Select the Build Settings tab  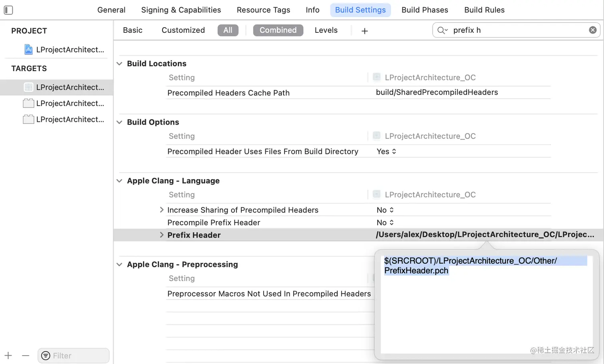pyautogui.click(x=360, y=10)
